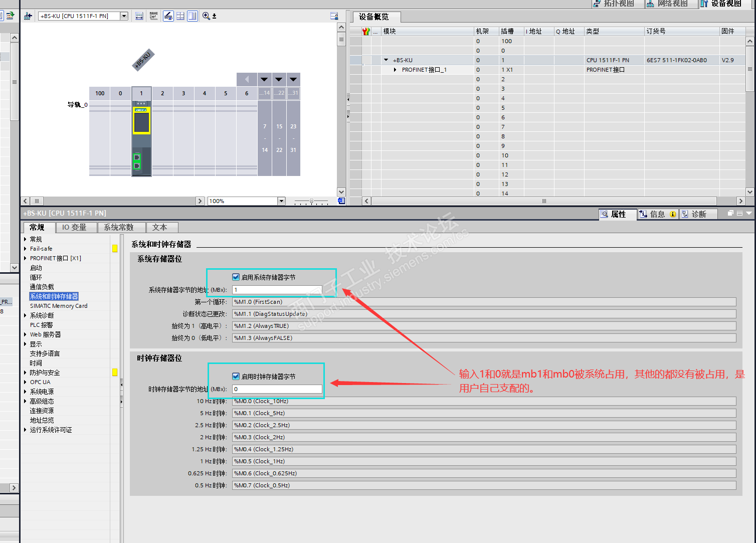
Task: Expand the Fail-safe tree node
Action: coord(25,249)
